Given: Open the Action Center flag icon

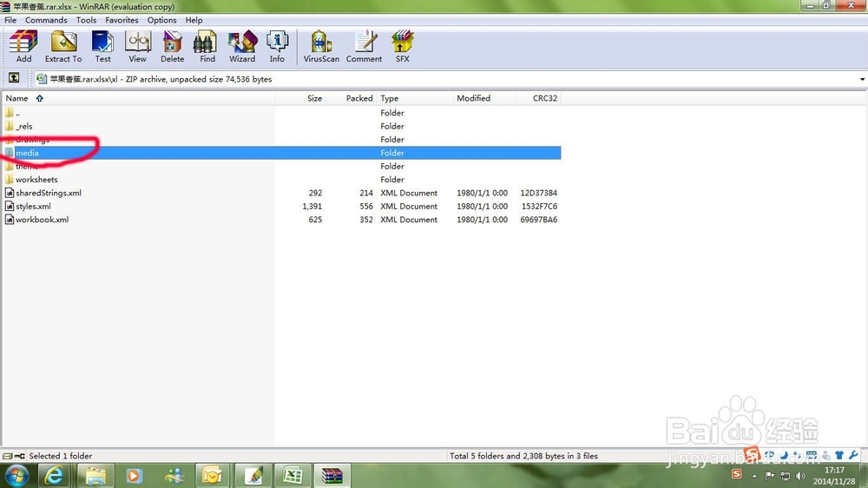Looking at the screenshot, I should pyautogui.click(x=770, y=475).
